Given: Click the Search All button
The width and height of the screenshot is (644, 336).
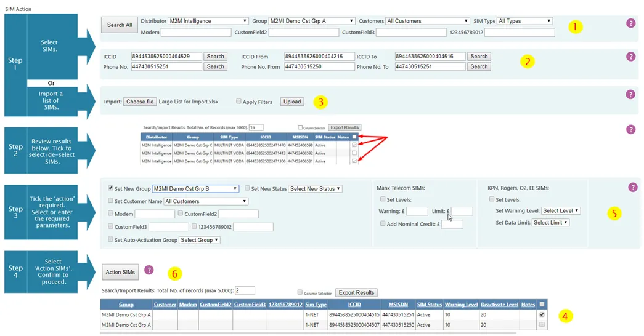Looking at the screenshot, I should pyautogui.click(x=120, y=25).
